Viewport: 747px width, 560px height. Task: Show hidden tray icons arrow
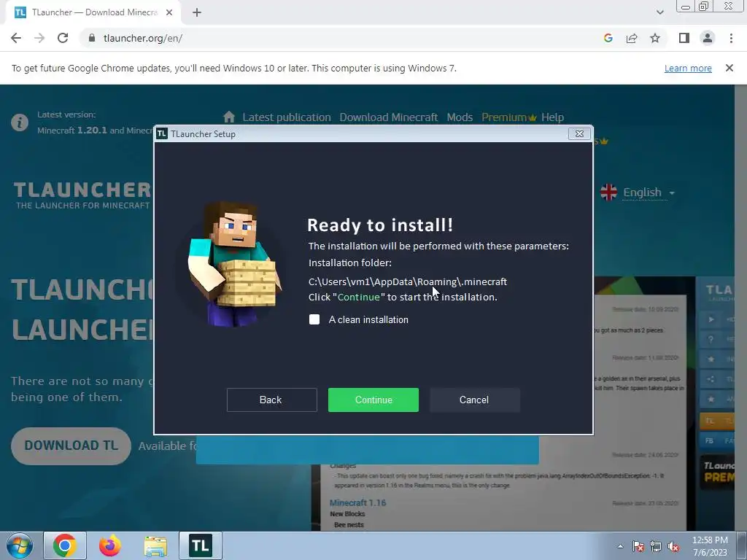620,546
